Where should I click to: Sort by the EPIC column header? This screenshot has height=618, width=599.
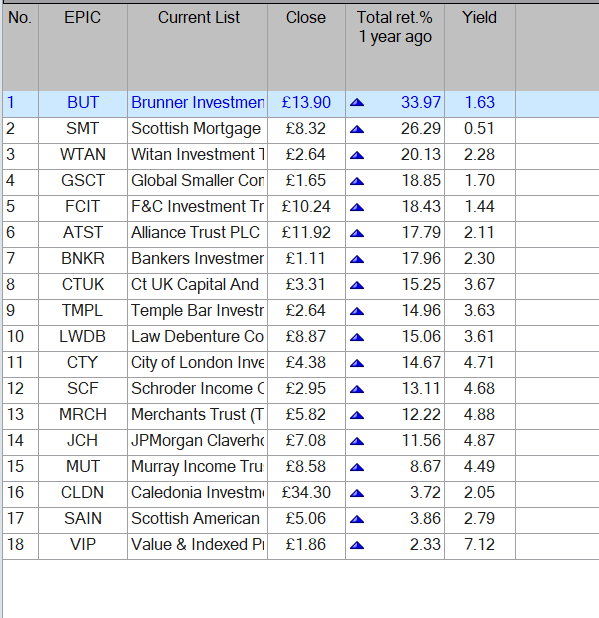83,47
